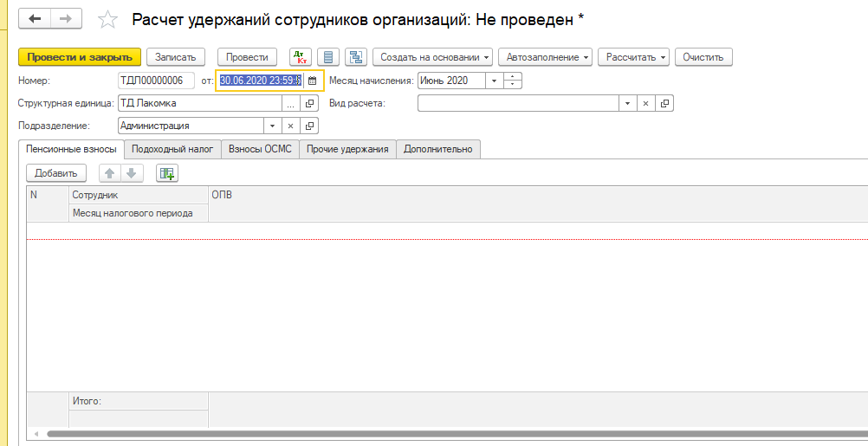Click the table selection fill icon
Viewport: 868px width, 446px height.
tap(167, 173)
